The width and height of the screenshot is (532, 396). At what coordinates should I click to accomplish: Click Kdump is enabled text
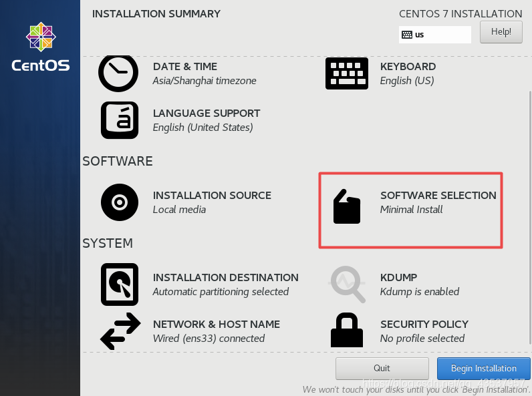419,292
